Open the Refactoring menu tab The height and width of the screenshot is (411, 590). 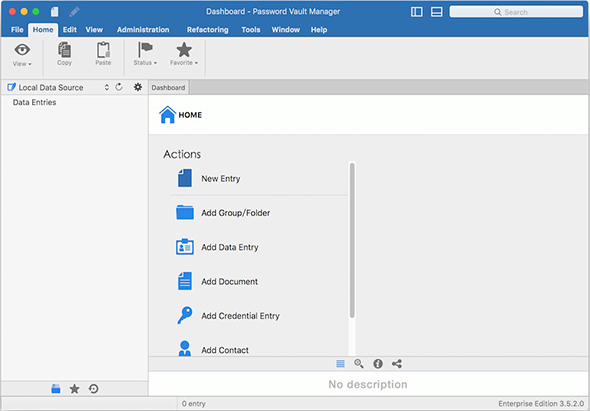click(208, 30)
